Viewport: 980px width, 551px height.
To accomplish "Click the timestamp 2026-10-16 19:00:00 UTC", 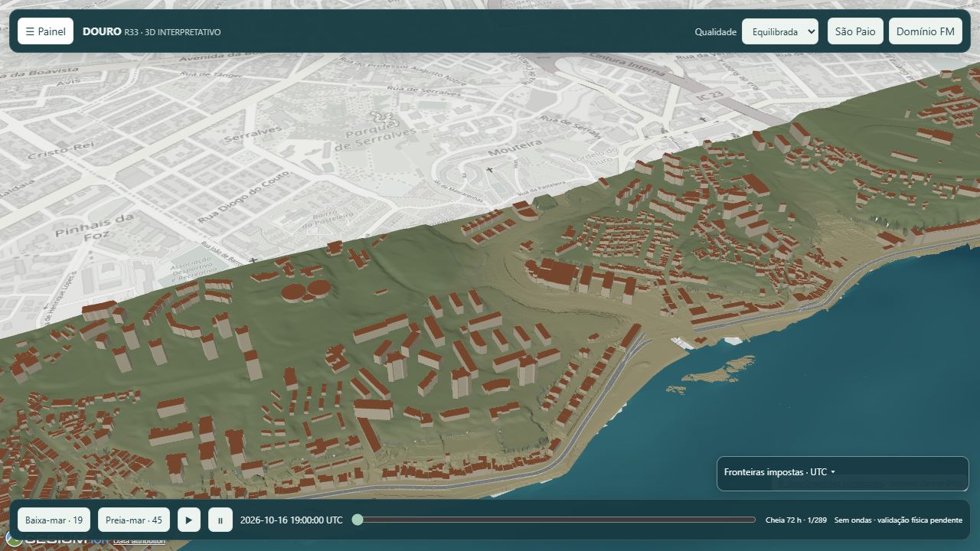I will [292, 520].
